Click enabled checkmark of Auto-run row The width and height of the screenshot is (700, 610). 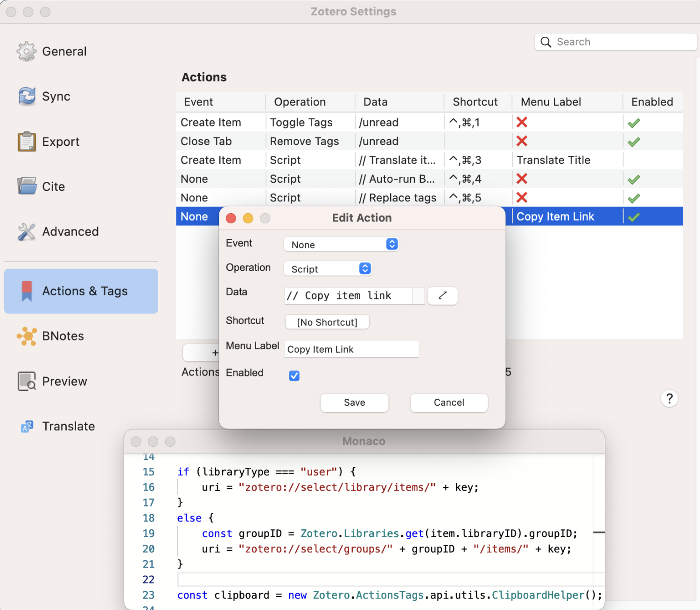point(634,180)
